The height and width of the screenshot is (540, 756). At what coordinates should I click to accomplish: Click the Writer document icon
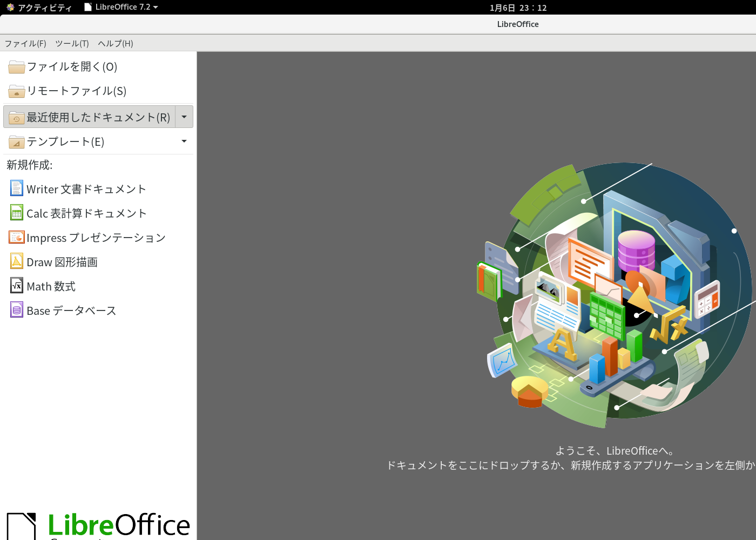coord(17,188)
